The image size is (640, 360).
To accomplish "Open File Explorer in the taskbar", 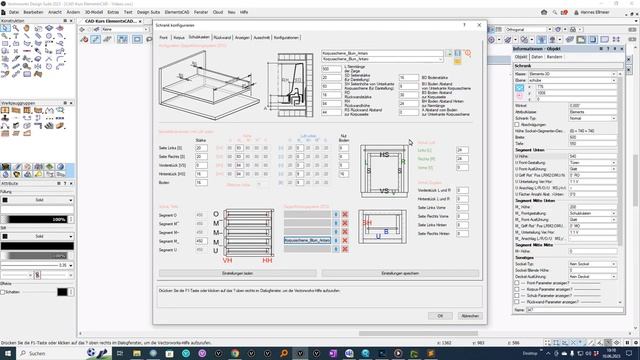I will [137, 353].
